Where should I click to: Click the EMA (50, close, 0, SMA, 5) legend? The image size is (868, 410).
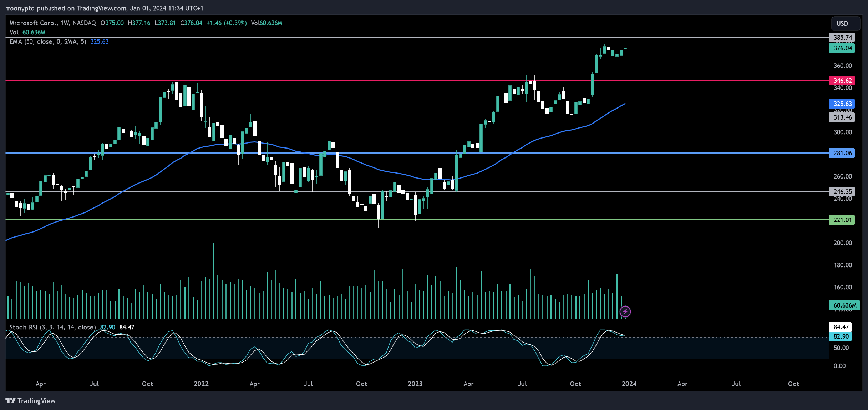(x=48, y=41)
